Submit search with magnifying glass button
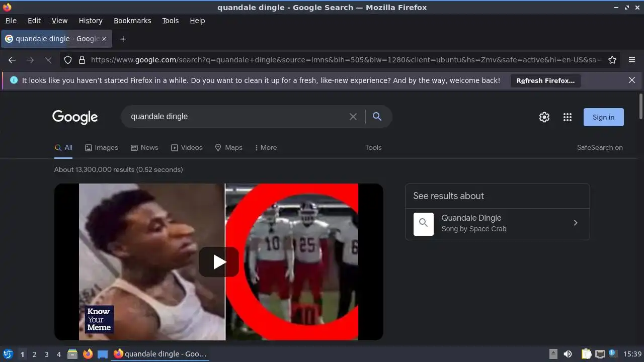 pyautogui.click(x=377, y=117)
